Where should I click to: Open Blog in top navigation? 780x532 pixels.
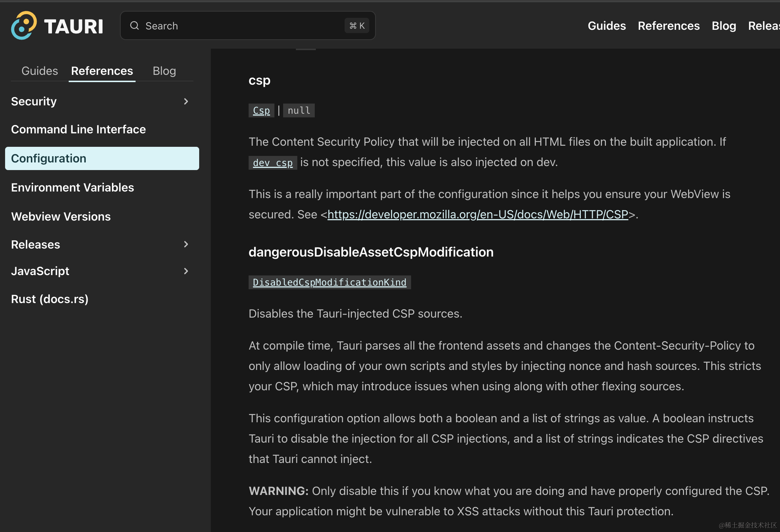pyautogui.click(x=724, y=26)
